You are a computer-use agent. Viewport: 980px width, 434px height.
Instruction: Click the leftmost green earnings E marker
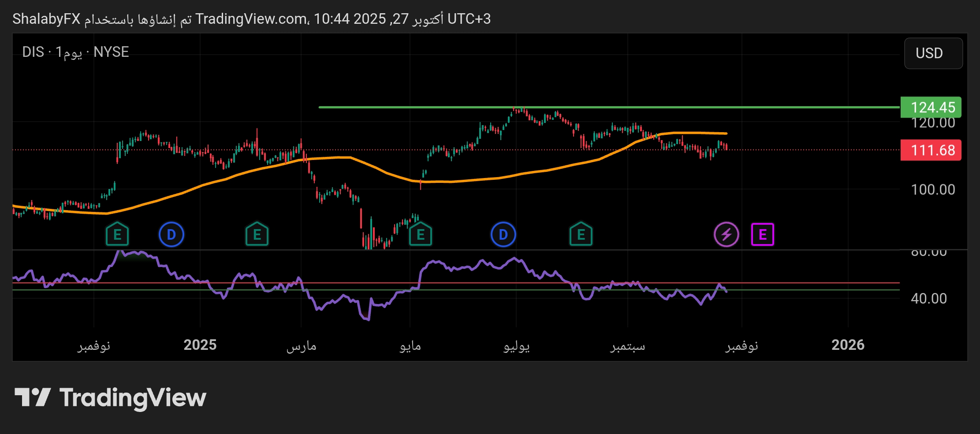(x=117, y=234)
